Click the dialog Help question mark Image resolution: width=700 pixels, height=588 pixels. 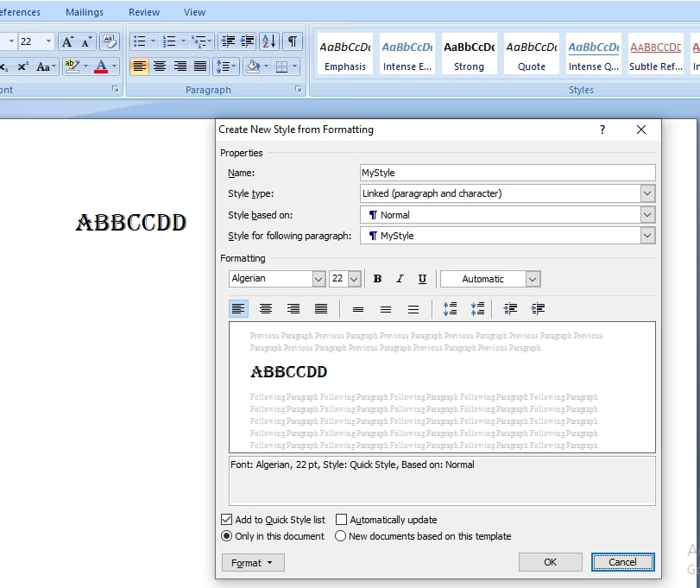tap(602, 130)
